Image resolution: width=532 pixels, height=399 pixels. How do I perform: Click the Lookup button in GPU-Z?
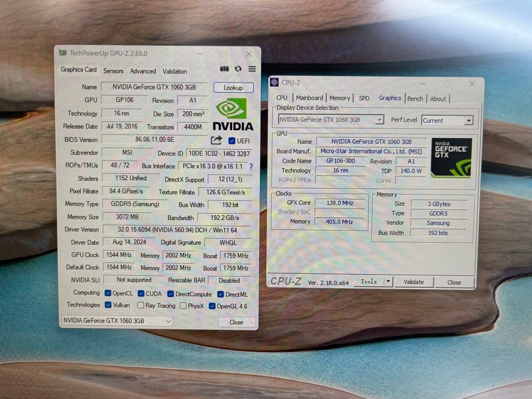click(233, 87)
